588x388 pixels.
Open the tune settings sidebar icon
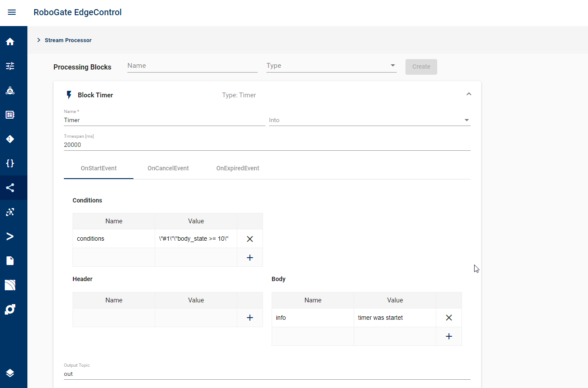pyautogui.click(x=10, y=66)
